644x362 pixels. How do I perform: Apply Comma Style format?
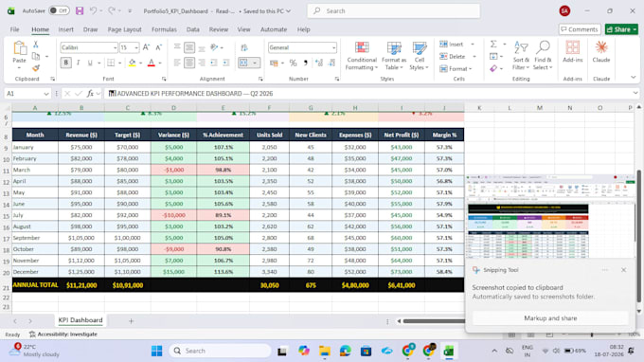[x=305, y=63]
